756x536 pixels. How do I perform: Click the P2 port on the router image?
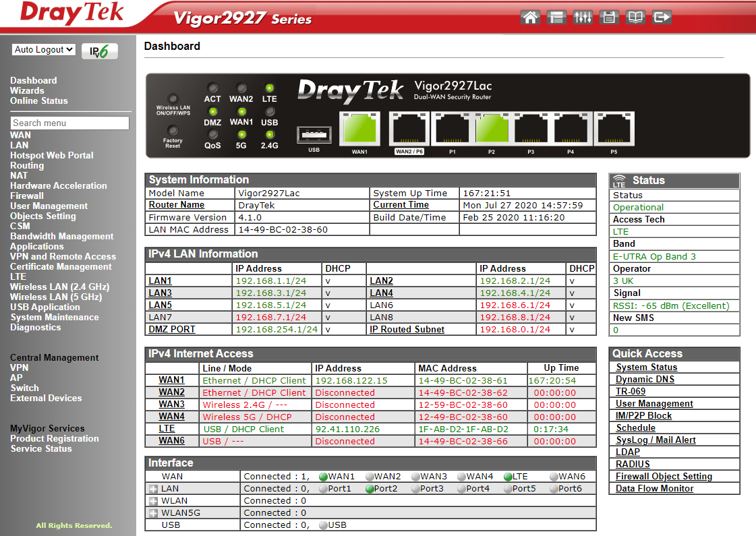[x=492, y=129]
